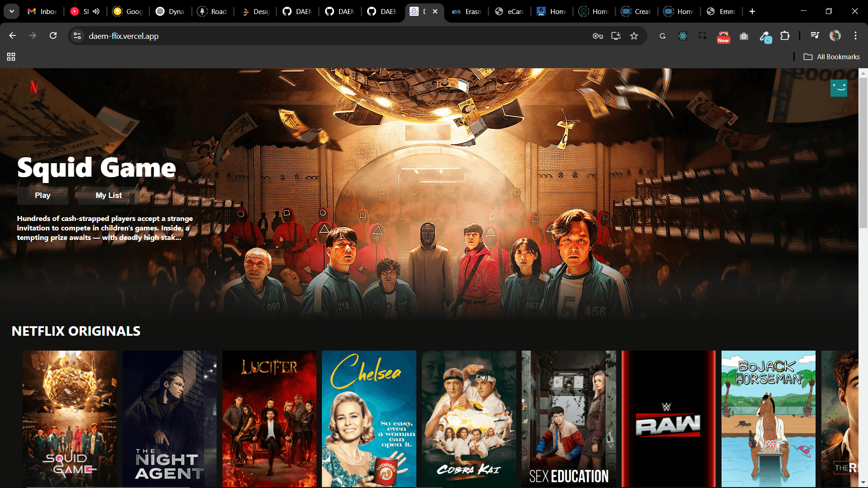The width and height of the screenshot is (868, 488).
Task: Switch to the Inbox Gmail tab
Action: tap(42, 12)
